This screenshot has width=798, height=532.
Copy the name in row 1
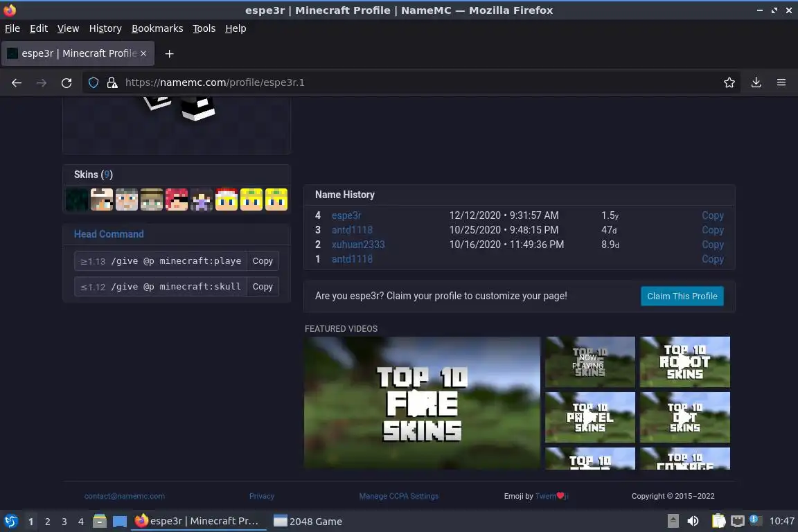(x=713, y=259)
